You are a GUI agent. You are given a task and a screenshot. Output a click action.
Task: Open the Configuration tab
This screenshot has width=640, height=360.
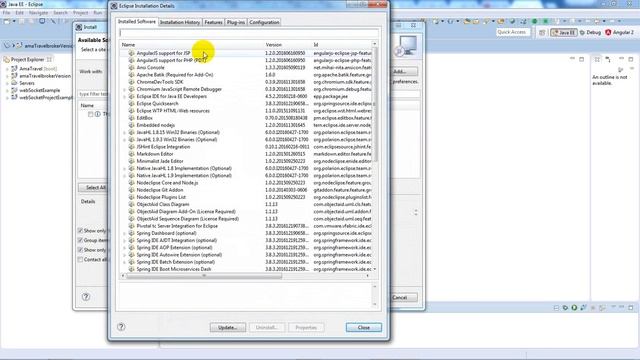click(264, 22)
